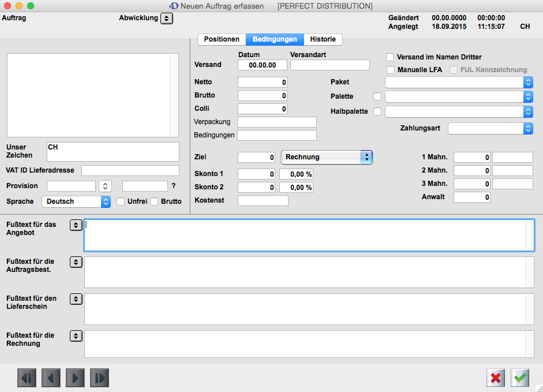Go to next record arrow icon
543x392 pixels.
(x=75, y=378)
